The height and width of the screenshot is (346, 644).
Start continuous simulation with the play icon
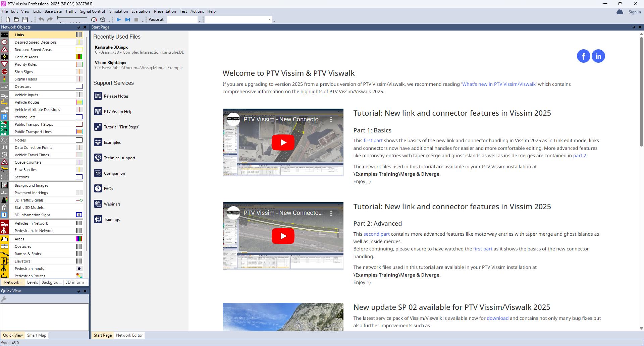pos(119,19)
